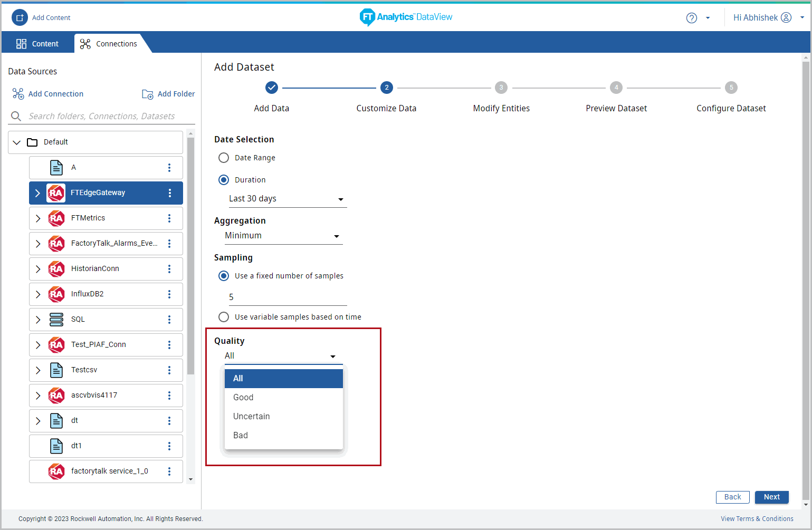The image size is (812, 530).
Task: Click the Add Content icon
Action: pos(20,17)
